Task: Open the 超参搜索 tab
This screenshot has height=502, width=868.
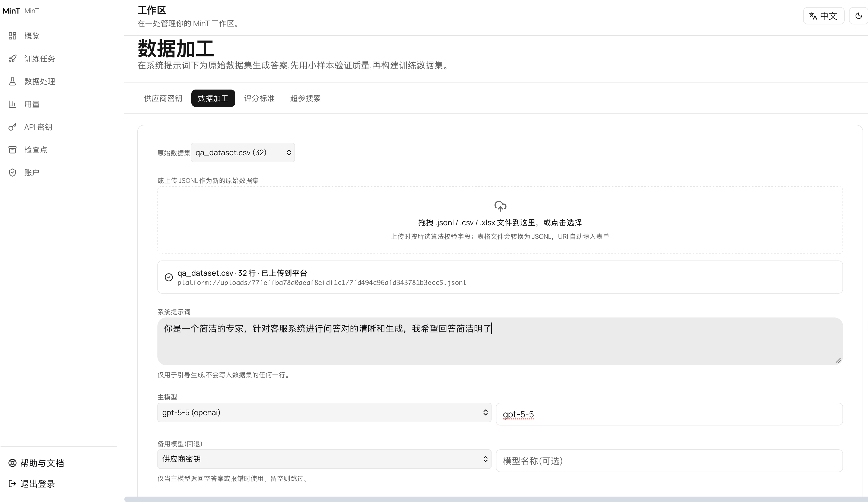Action: pos(306,99)
